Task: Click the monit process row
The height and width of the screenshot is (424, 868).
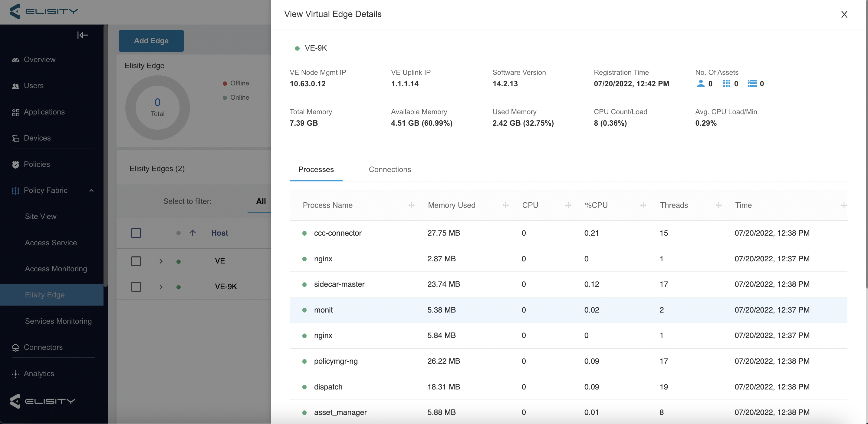Action: click(568, 310)
